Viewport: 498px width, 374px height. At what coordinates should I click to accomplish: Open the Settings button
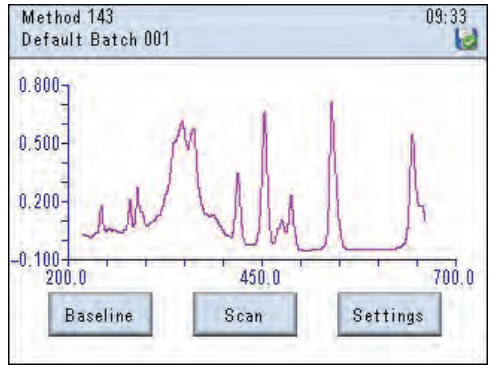pyautogui.click(x=389, y=314)
